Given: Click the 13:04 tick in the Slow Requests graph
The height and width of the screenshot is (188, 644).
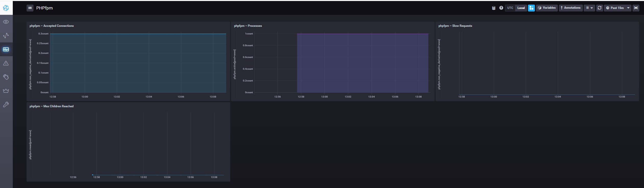Looking at the screenshot, I should (x=558, y=97).
